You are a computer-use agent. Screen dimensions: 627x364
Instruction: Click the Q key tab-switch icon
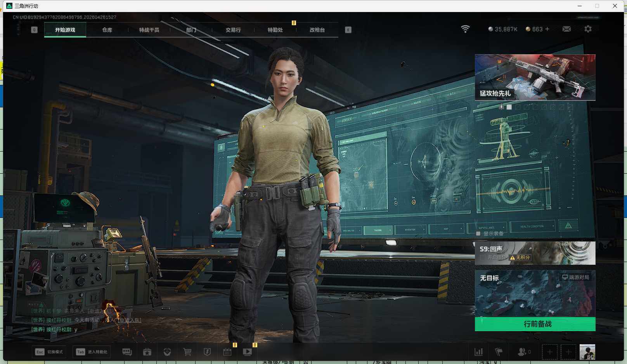35,30
